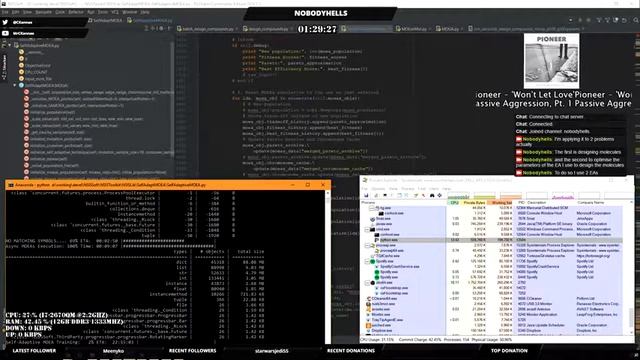Open the Process menu in Process Explorer
640x360 pixels.
click(x=408, y=189)
